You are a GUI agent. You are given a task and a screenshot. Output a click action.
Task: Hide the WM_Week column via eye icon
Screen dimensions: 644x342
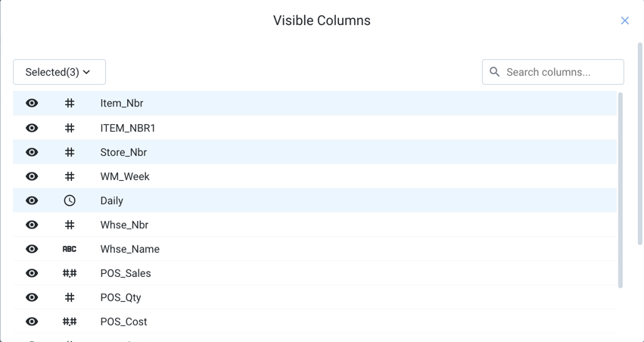pos(32,176)
